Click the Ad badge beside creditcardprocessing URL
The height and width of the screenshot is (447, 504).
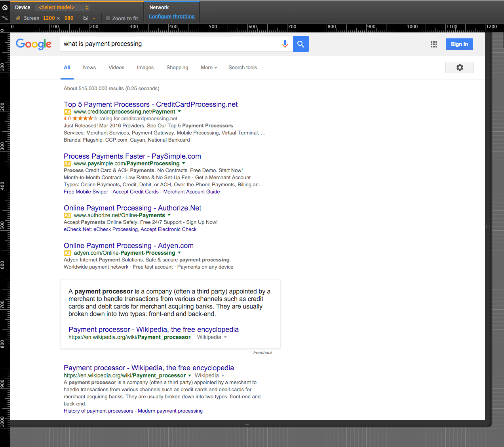pos(67,112)
